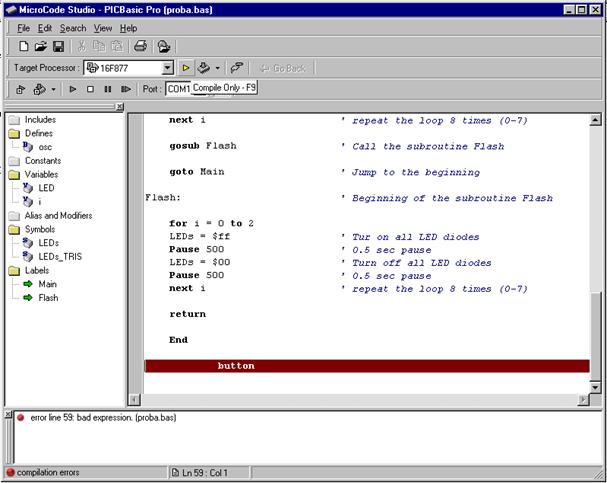Open the File menu
This screenshot has width=607, height=483.
pos(24,28)
